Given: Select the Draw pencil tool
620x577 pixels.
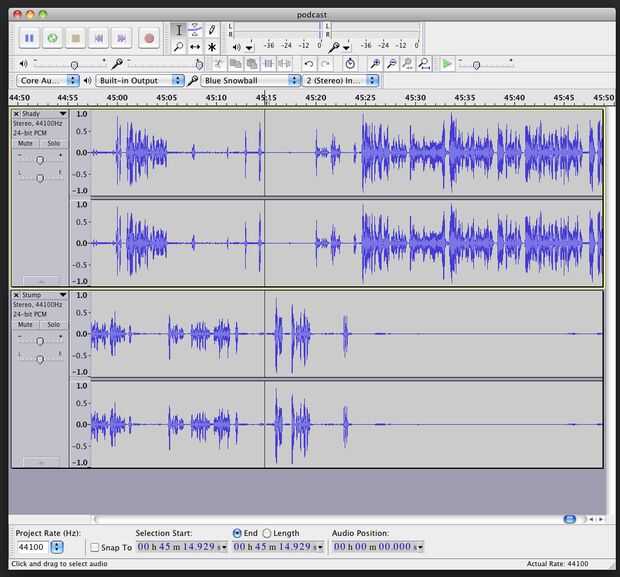Looking at the screenshot, I should [x=212, y=29].
